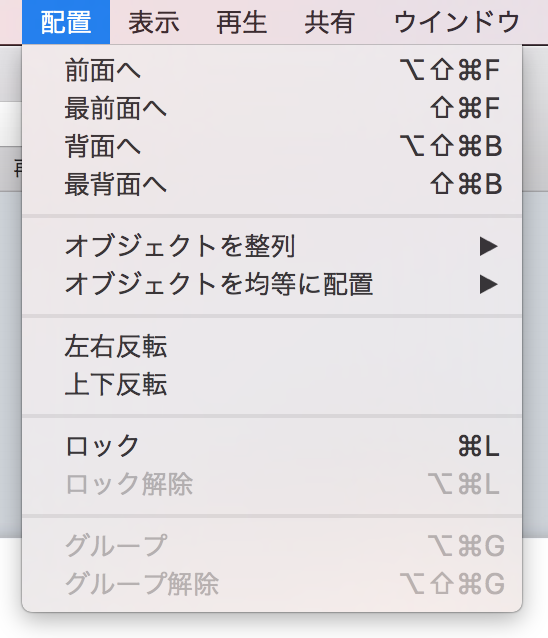Click the グループ解除 menu item

[272, 583]
